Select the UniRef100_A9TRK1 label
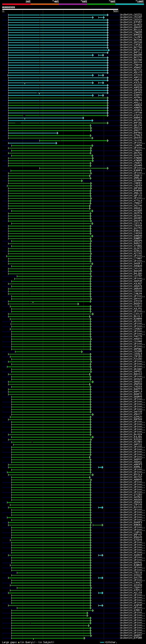146x644 pixels. click(131, 98)
